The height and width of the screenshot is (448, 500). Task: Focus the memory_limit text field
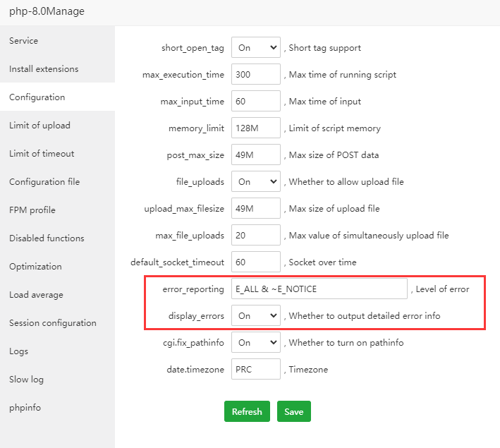(x=255, y=128)
